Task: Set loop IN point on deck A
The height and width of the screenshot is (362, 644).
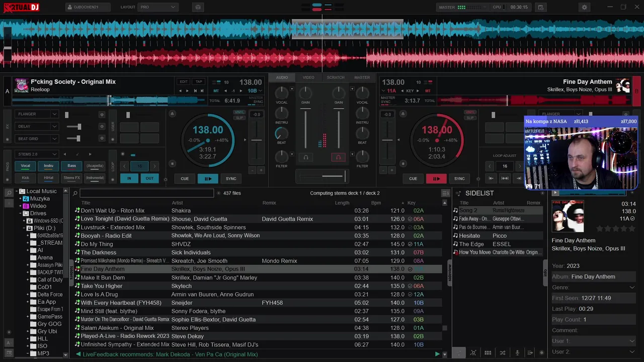Action: point(129,178)
